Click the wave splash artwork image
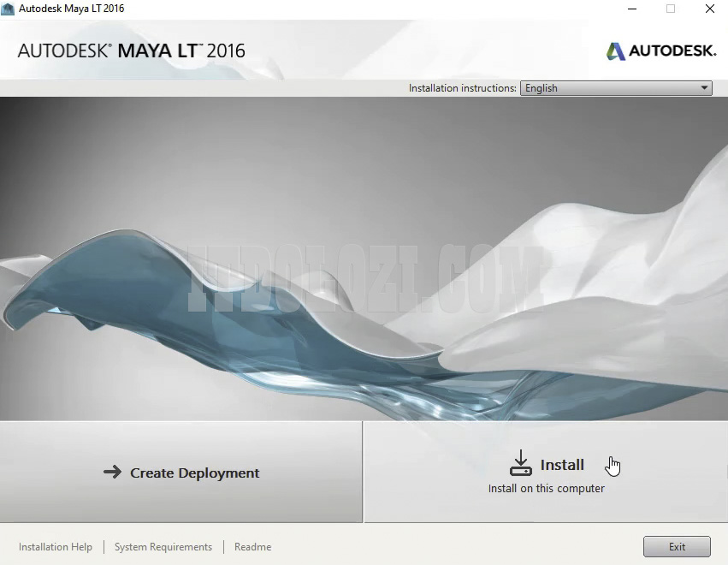 click(364, 257)
